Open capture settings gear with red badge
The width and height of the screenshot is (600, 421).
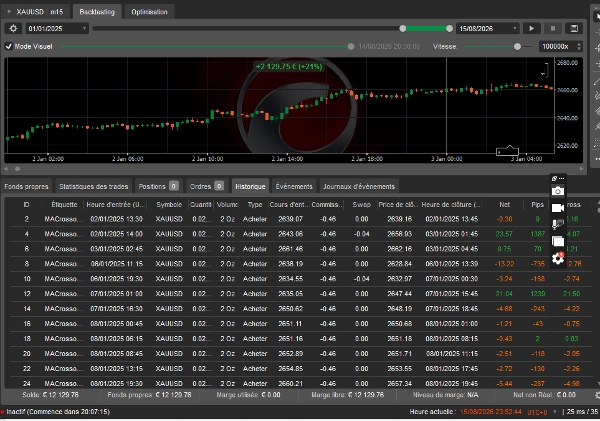click(558, 258)
